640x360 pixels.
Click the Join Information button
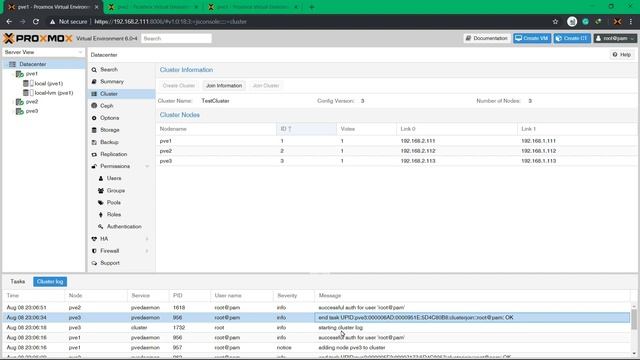click(224, 86)
